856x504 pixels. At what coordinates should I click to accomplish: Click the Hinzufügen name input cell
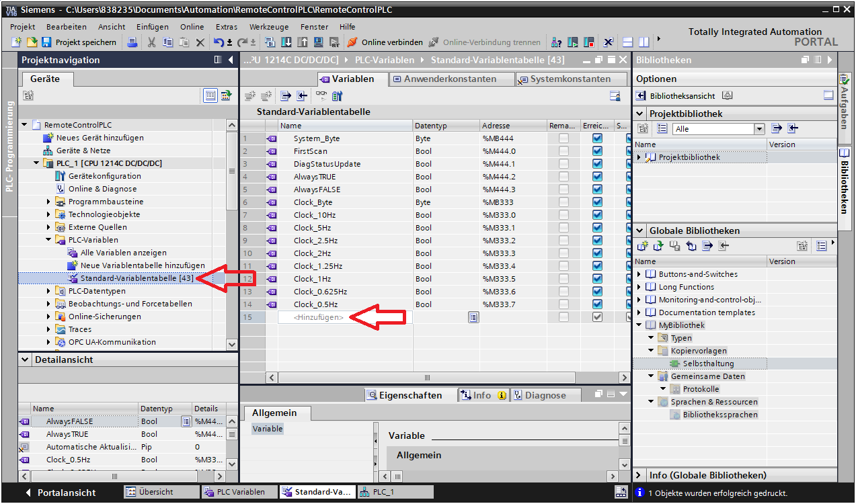346,317
